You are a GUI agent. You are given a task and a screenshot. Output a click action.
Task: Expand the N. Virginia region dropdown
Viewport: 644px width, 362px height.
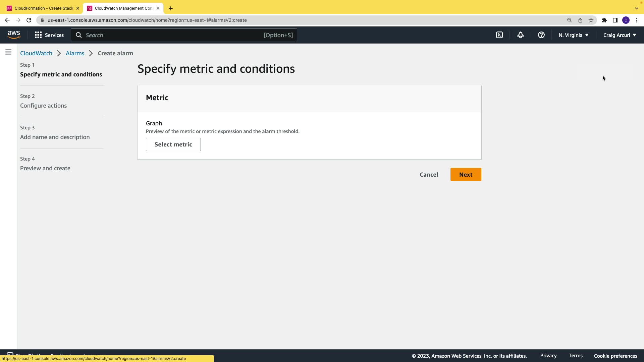click(573, 35)
